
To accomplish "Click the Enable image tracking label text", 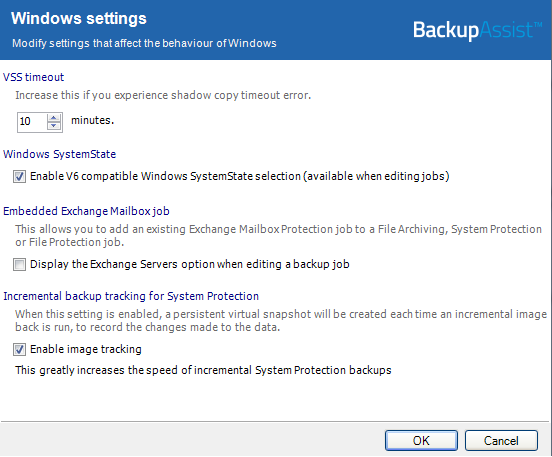I will (x=86, y=349).
